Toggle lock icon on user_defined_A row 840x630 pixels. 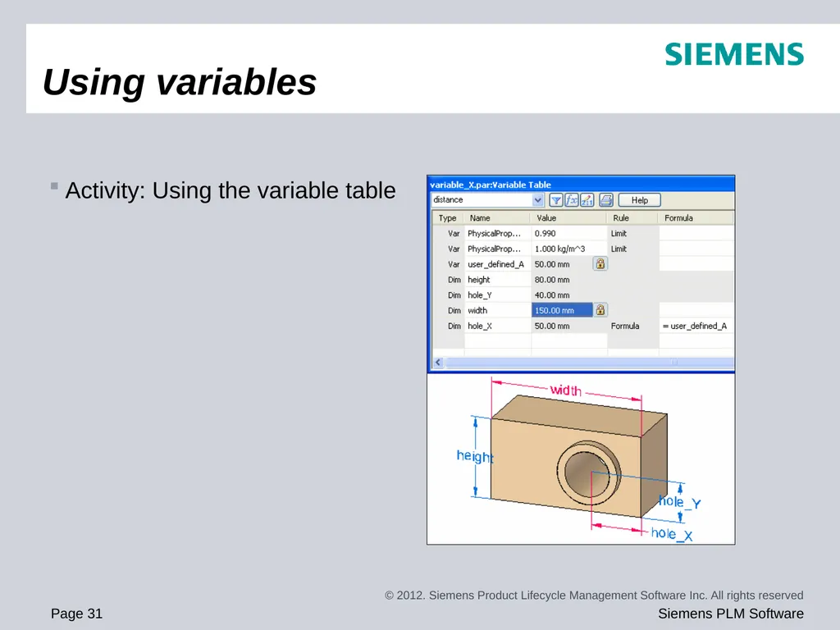point(600,263)
